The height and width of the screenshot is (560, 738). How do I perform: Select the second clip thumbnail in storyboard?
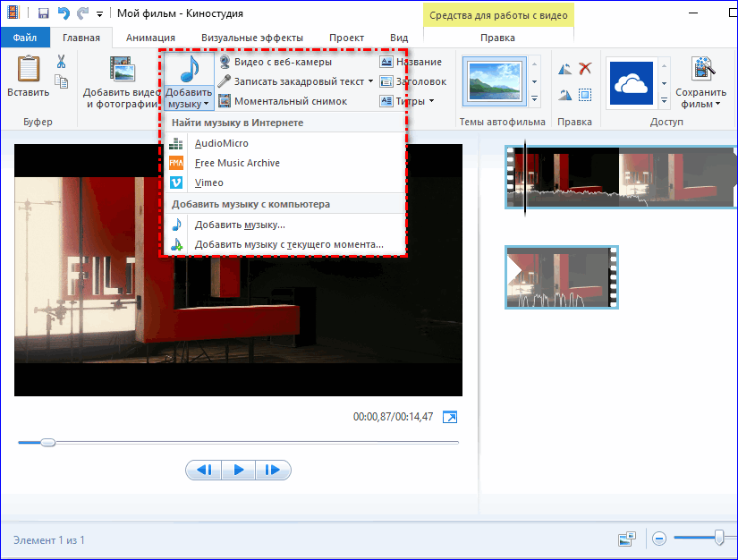coord(563,278)
